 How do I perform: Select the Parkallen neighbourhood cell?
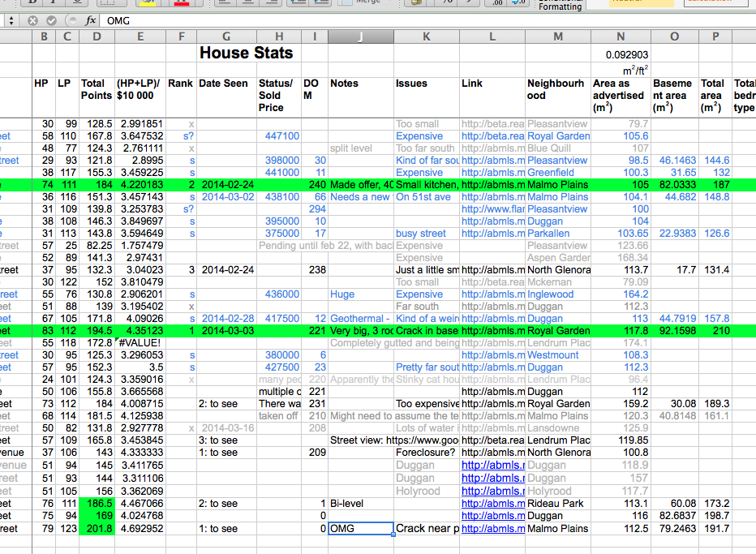(558, 234)
